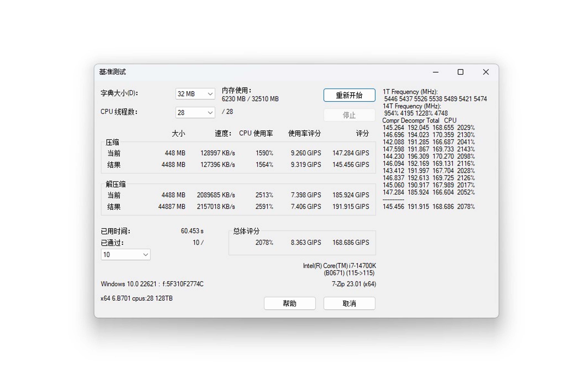Click the memory usage value 6230 MB / 32510 MB
588x392 pixels.
[250, 99]
